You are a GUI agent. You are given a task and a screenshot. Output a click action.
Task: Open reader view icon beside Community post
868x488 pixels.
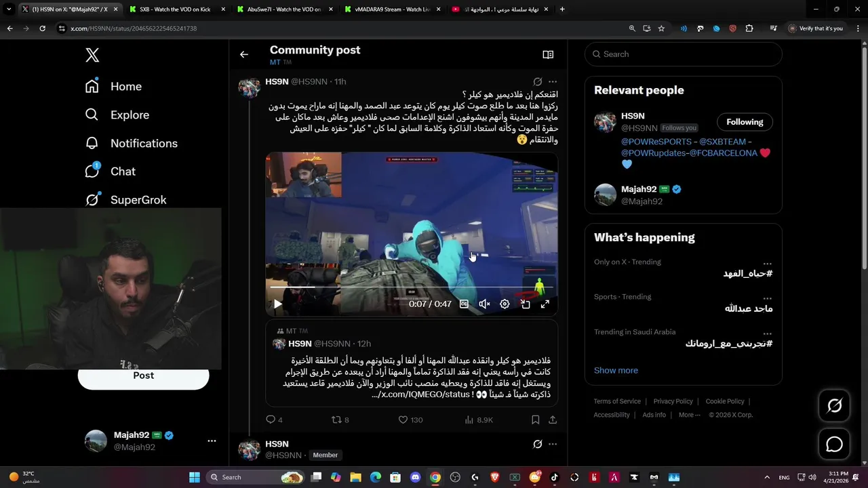tap(548, 54)
